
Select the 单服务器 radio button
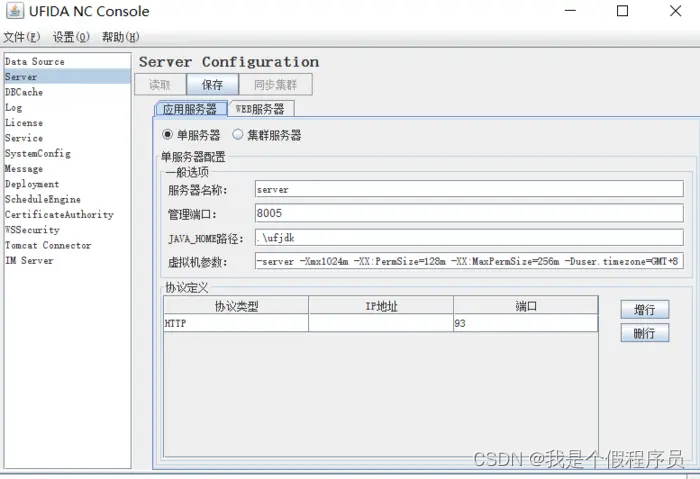coord(191,135)
